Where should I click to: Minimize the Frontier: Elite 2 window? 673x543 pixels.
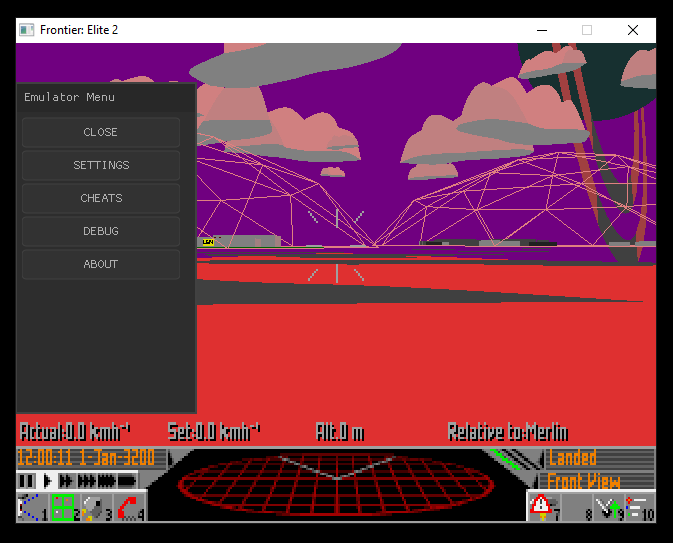[542, 30]
